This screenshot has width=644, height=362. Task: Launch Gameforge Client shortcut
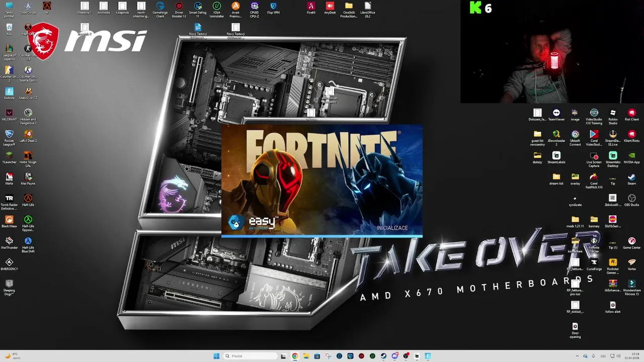coord(160,9)
